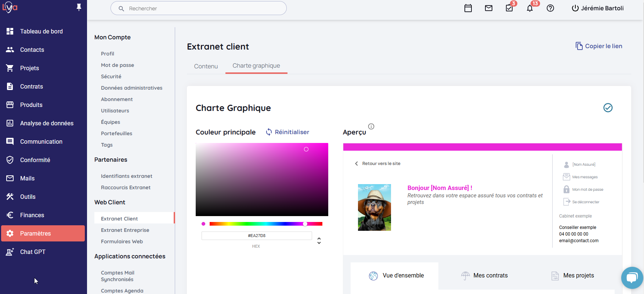Open Chat GPT in the sidebar
The height and width of the screenshot is (294, 644).
(33, 252)
